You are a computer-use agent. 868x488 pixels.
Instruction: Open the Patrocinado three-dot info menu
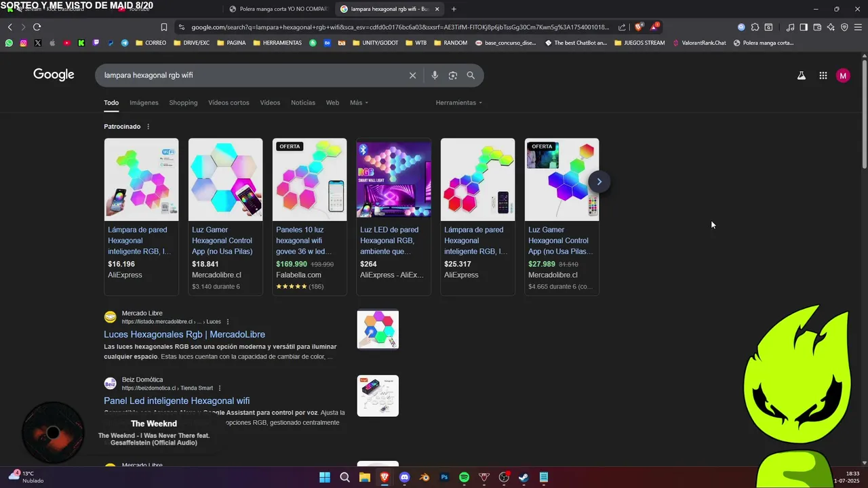click(148, 127)
